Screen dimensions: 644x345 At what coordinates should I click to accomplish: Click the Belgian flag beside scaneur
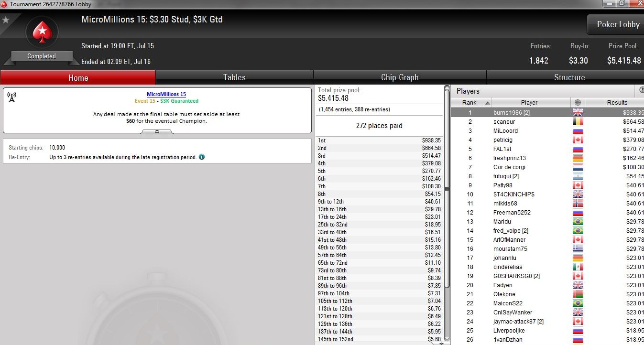coord(578,122)
